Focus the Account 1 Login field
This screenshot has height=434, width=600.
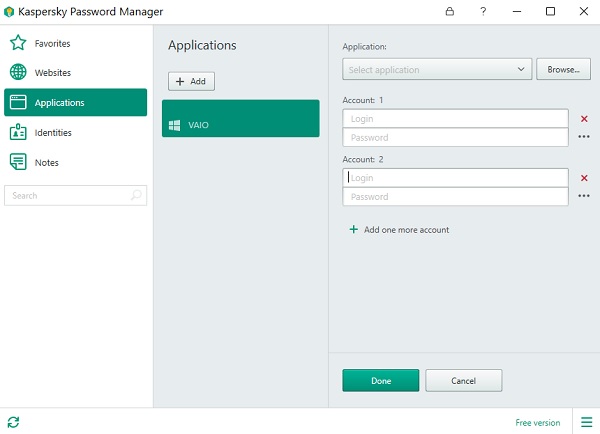pos(455,119)
